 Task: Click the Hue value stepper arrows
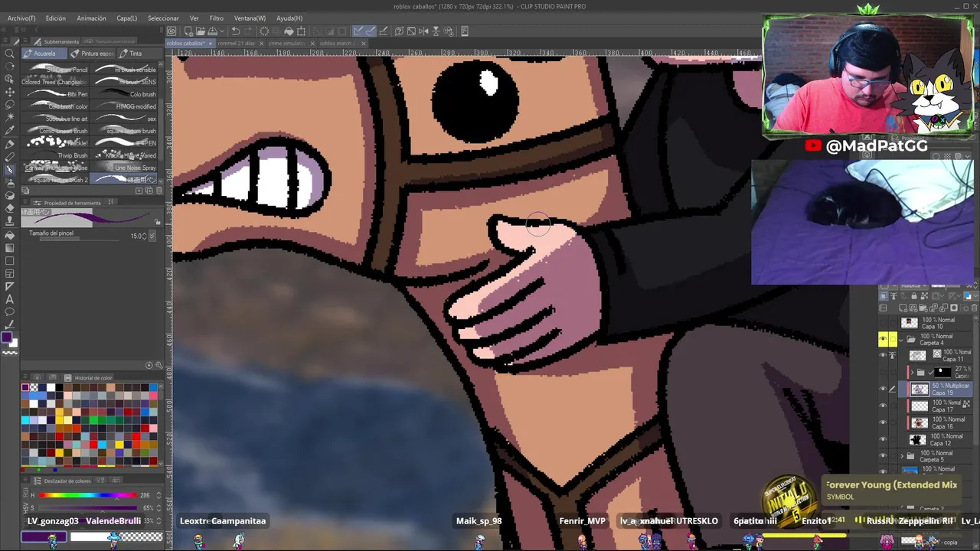(158, 495)
